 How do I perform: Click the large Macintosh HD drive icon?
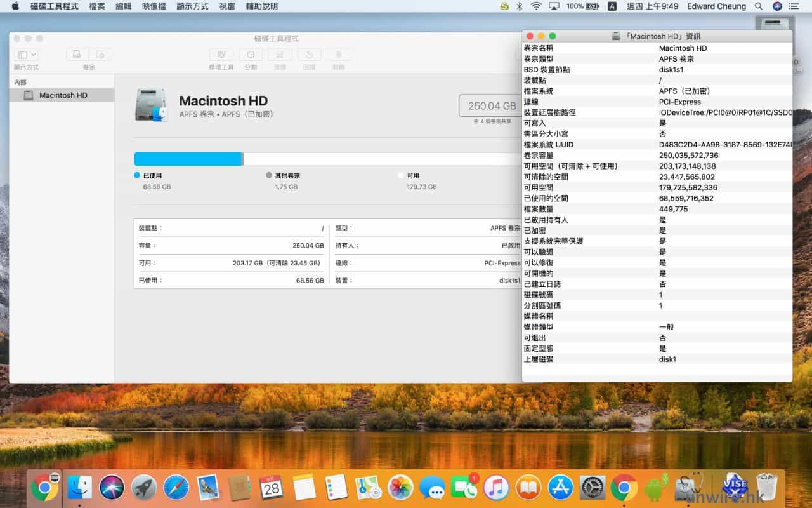point(151,105)
